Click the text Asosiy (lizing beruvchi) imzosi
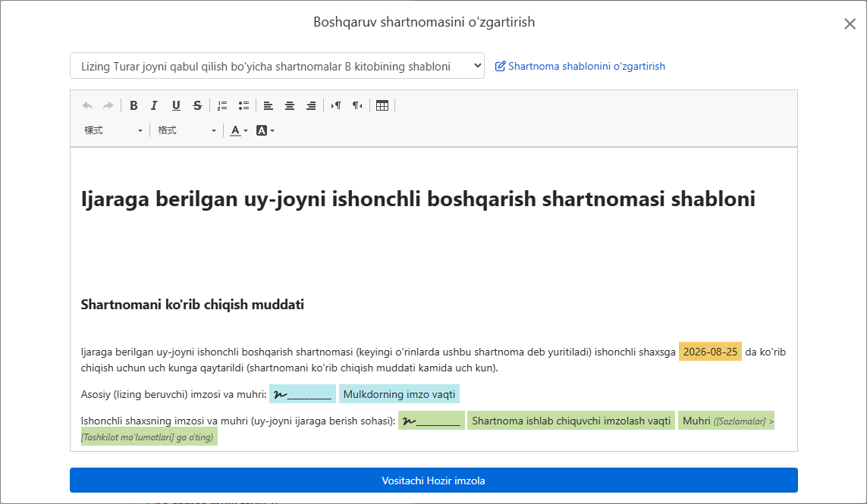 [174, 395]
